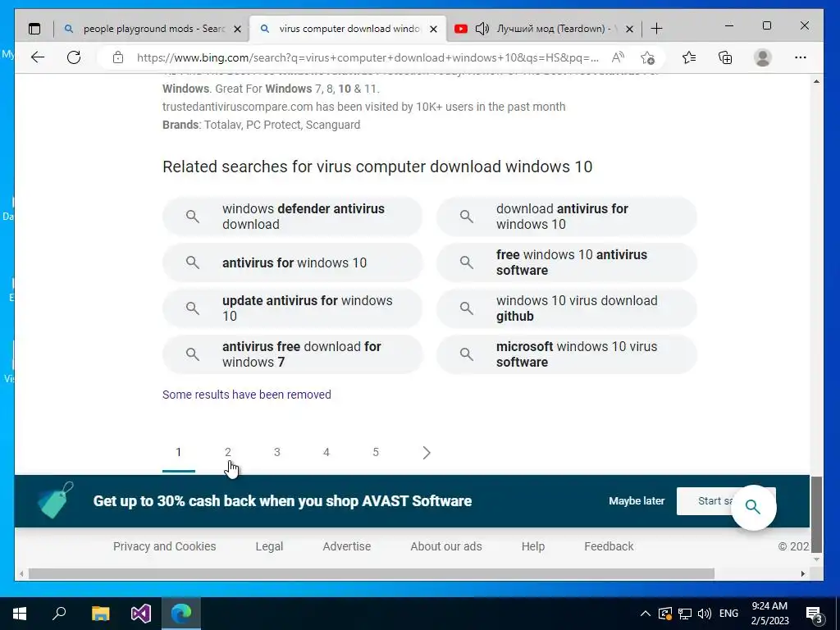Open the Help footer link

[x=533, y=546]
